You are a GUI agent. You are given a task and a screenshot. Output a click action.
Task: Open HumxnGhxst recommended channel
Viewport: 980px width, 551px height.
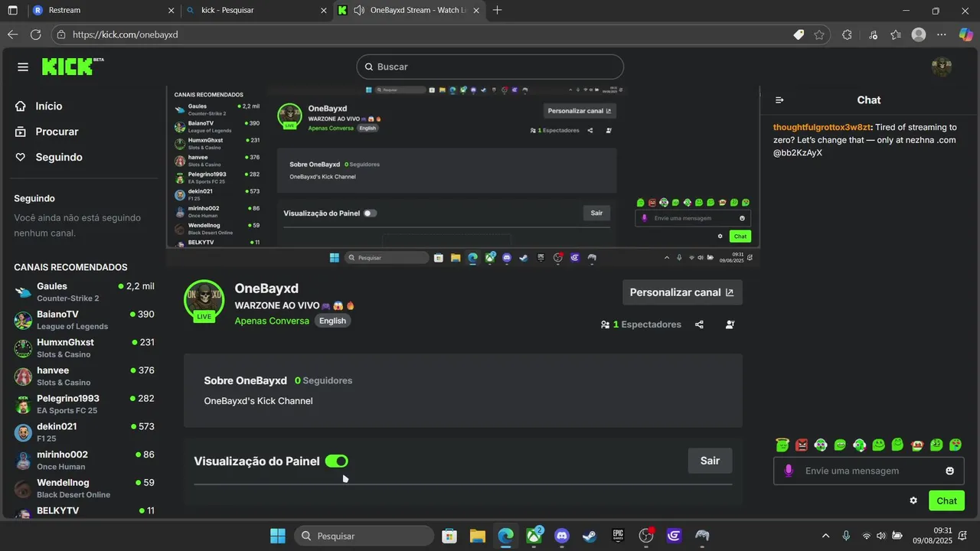click(x=84, y=348)
